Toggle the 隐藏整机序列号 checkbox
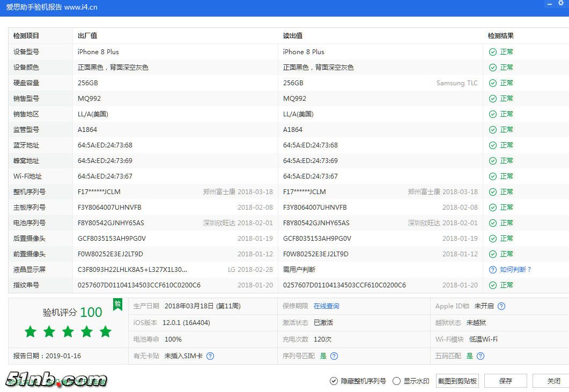569x392 pixels. (x=334, y=381)
